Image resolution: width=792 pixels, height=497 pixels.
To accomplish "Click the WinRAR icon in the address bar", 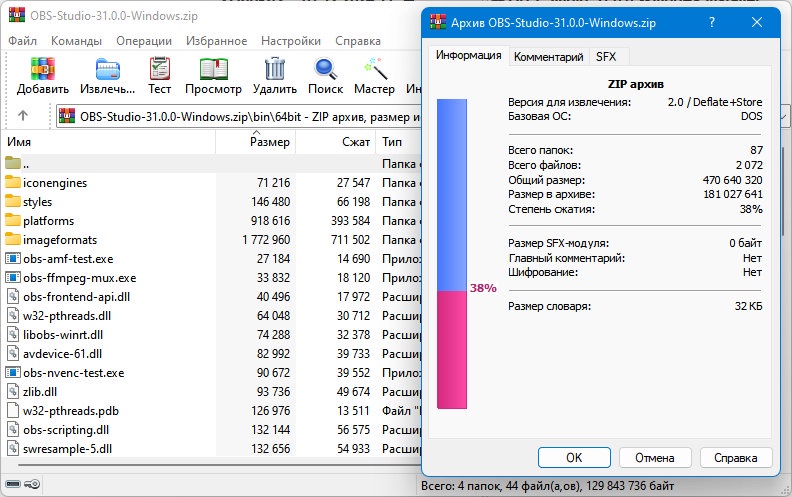I will pyautogui.click(x=67, y=116).
